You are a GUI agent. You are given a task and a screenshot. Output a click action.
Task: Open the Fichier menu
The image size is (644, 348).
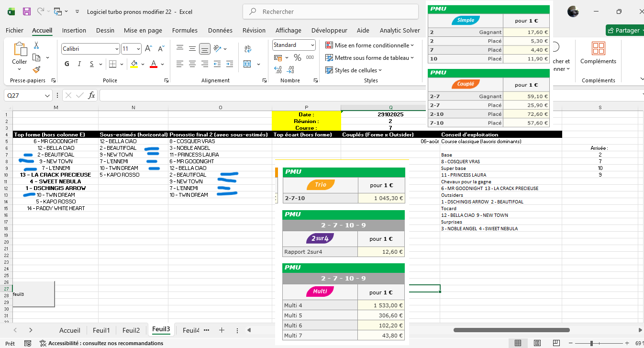point(14,30)
